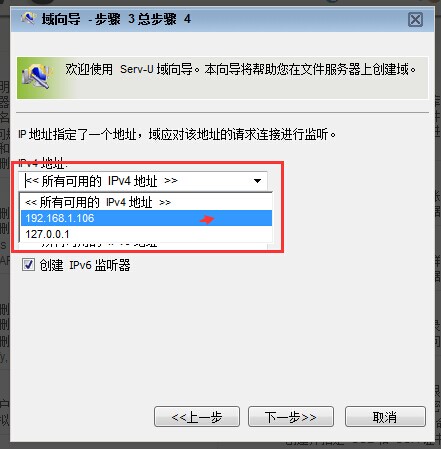Click the horizontal separator line under the banner
Image resolution: width=441 pixels, height=449 pixels.
(x=222, y=113)
